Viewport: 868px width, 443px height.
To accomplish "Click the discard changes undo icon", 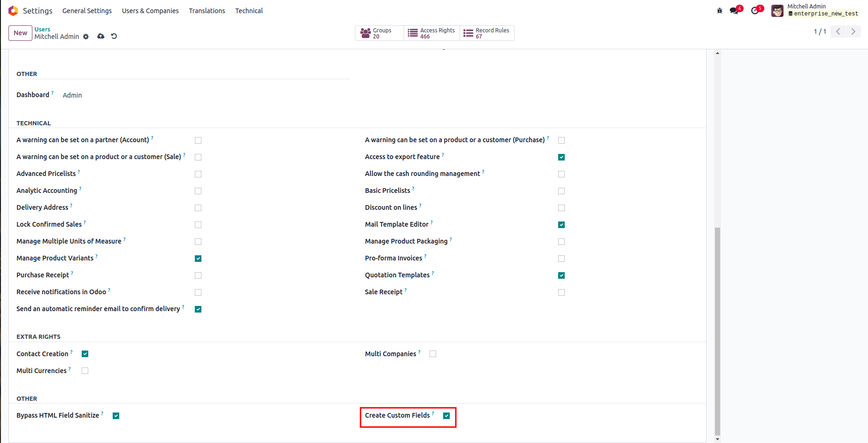I will pyautogui.click(x=114, y=36).
